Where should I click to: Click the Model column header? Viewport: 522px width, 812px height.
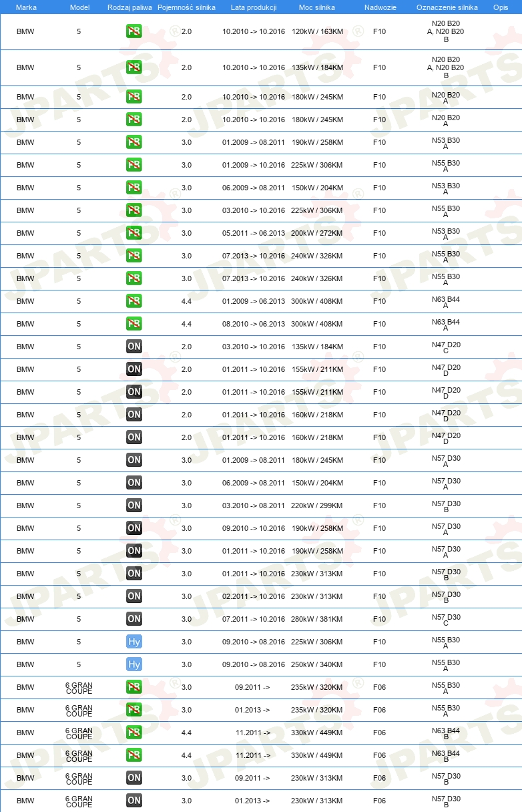pyautogui.click(x=79, y=7)
